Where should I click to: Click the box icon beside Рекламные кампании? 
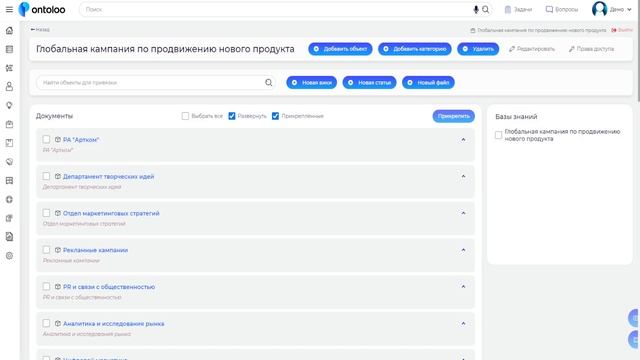tap(58, 250)
